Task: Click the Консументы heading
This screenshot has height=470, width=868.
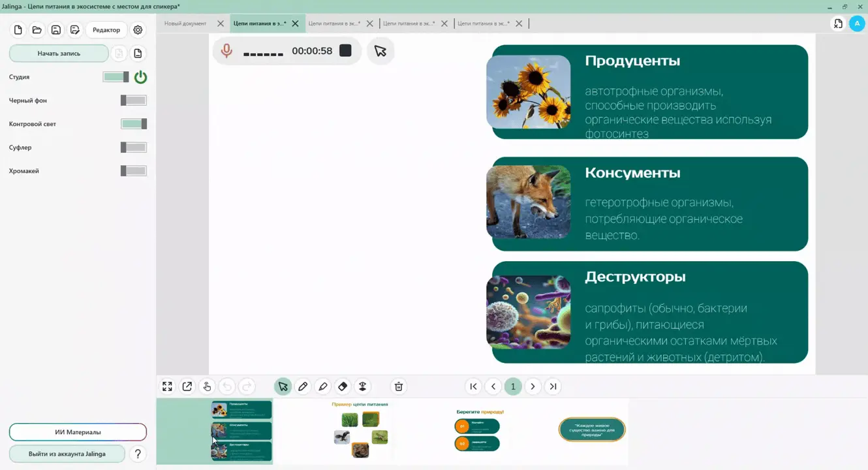Action: point(632,173)
